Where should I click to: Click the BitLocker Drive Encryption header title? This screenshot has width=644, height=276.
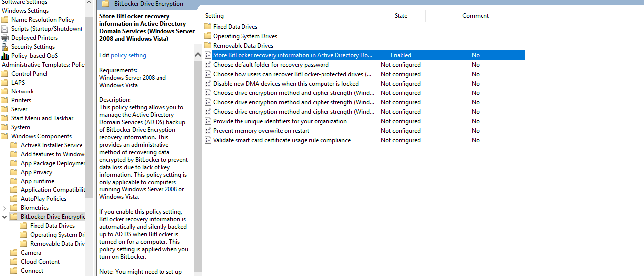(x=149, y=4)
